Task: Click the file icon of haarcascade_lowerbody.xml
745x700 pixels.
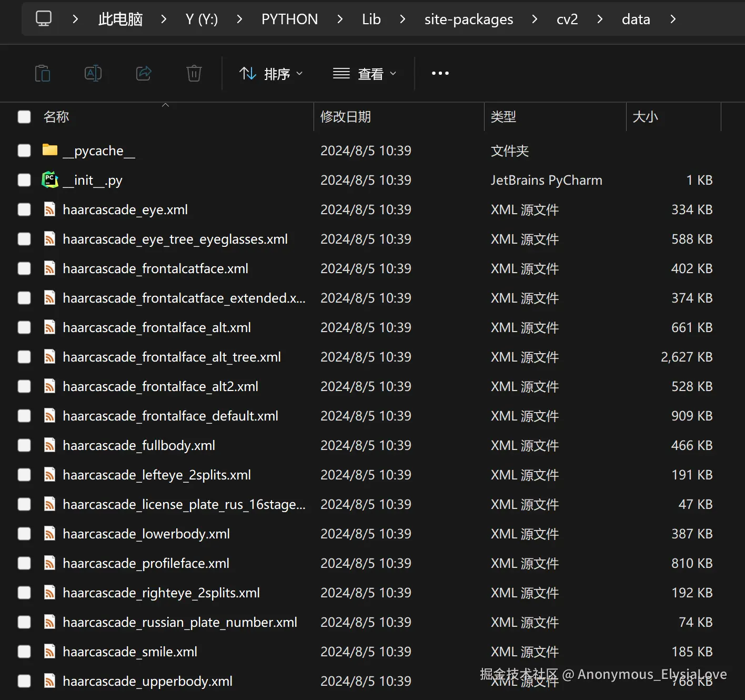Action: [49, 534]
